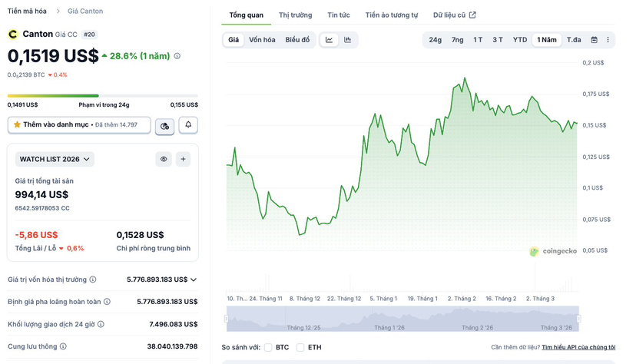Image resolution: width=636 pixels, height=364 pixels.
Task: Click the chart range navigator thumbnail
Action: (402, 319)
